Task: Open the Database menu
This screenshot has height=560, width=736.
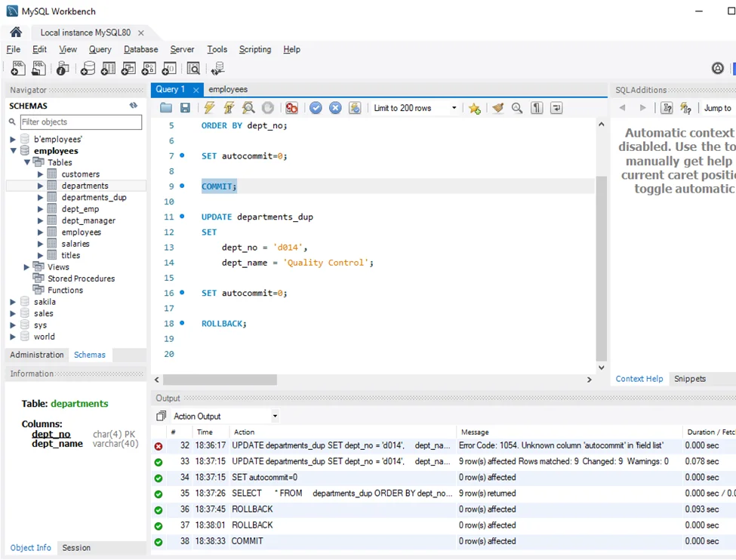Action: (140, 49)
